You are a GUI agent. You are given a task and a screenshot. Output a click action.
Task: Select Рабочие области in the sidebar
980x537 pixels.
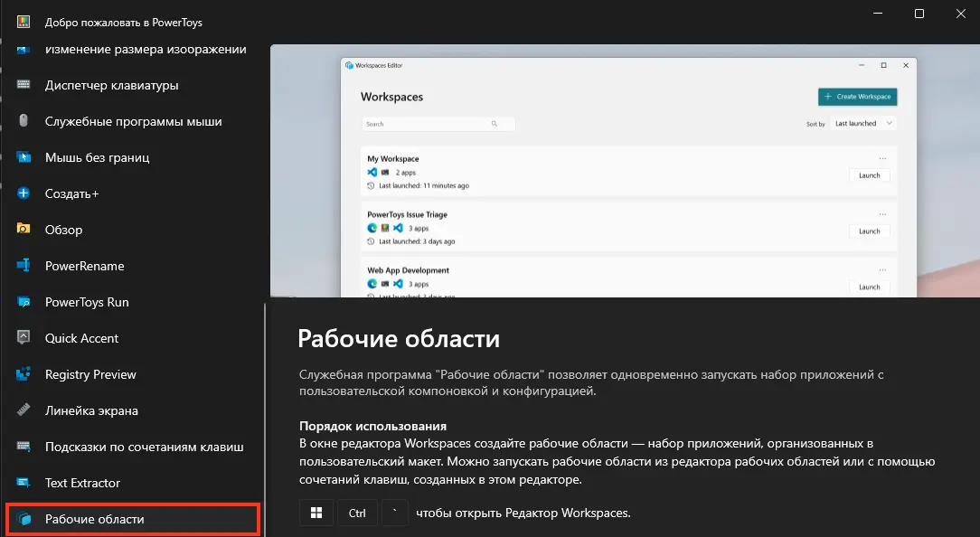133,519
